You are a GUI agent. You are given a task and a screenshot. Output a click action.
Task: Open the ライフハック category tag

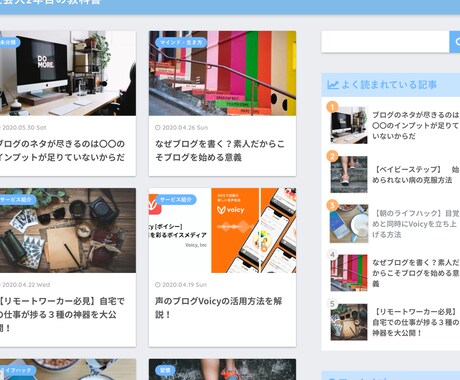[17, 370]
